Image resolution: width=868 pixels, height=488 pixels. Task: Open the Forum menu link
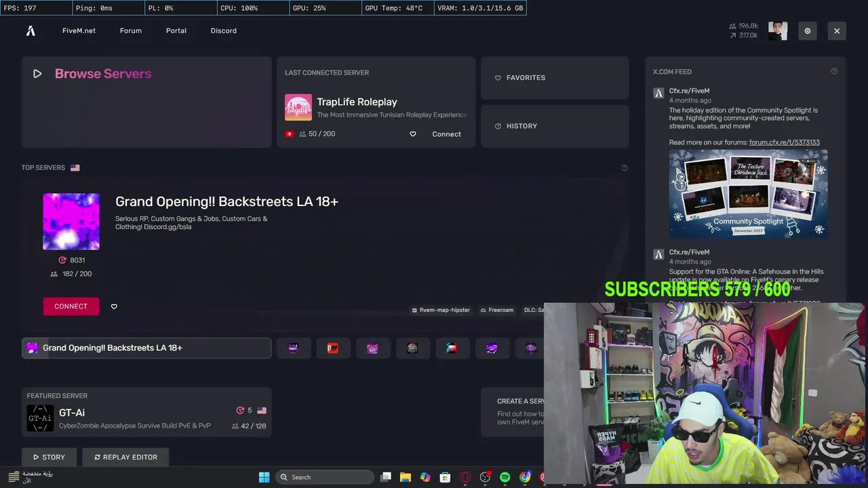tap(131, 30)
